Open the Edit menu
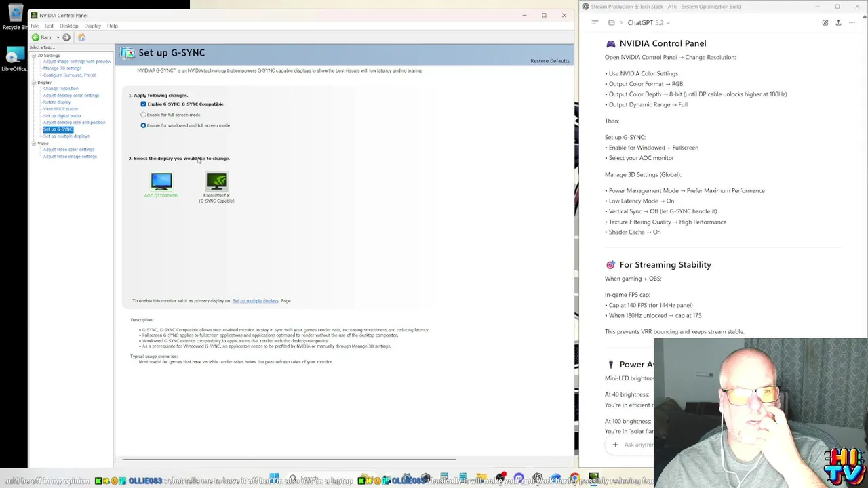This screenshot has width=868, height=488. [49, 26]
